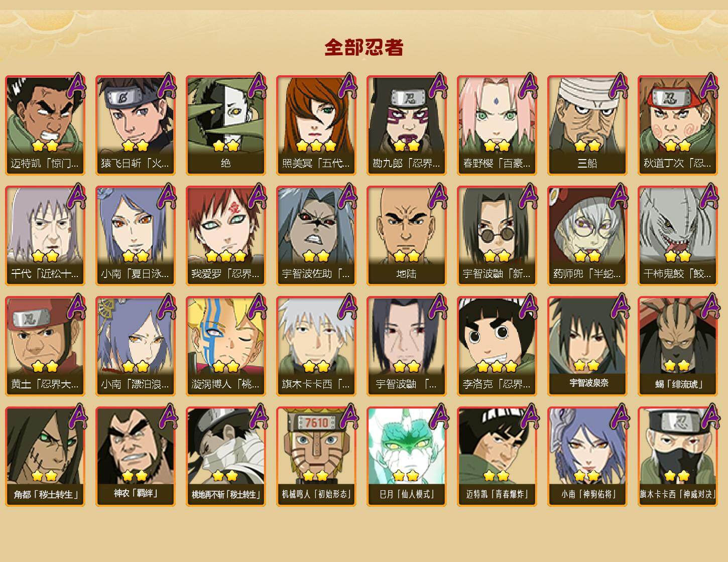
Task: Select the 药师兜 ninja card
Action: pyautogui.click(x=587, y=236)
